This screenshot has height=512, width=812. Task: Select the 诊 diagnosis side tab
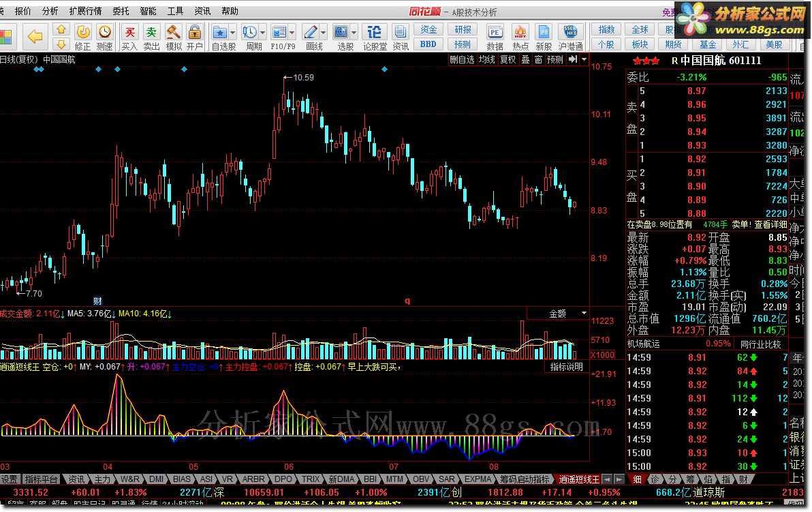click(655, 479)
